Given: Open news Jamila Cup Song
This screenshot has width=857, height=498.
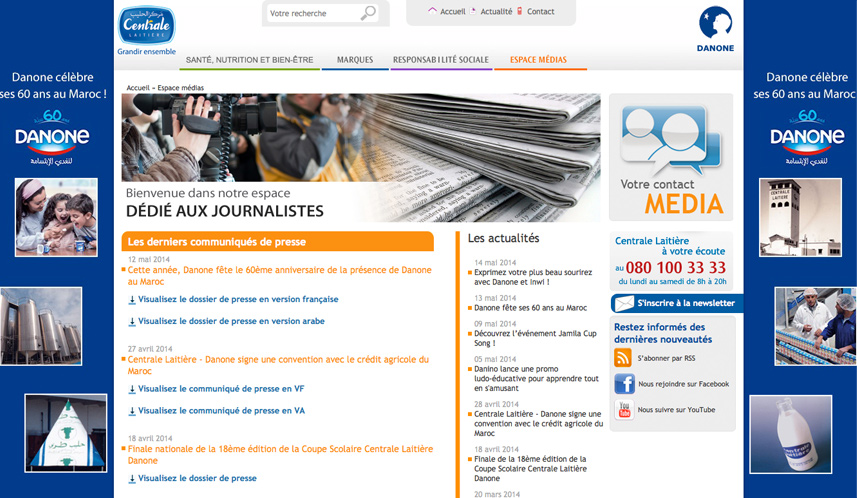Looking at the screenshot, I should pyautogui.click(x=535, y=338).
